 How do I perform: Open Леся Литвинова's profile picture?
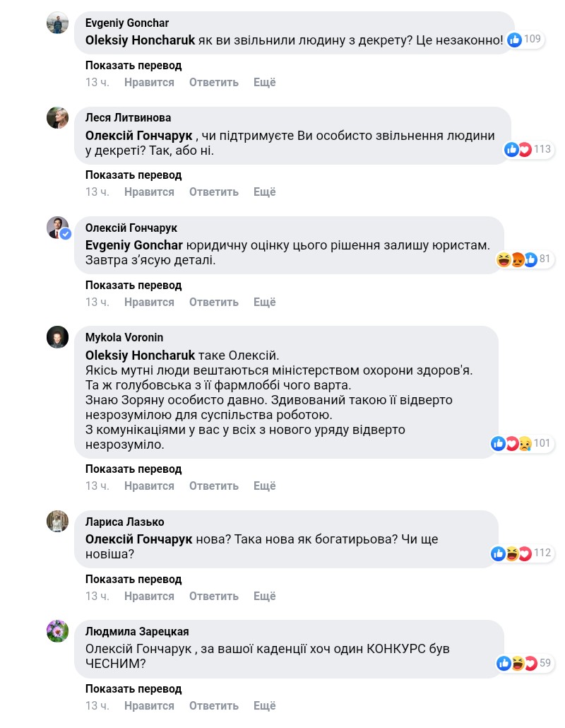(58, 117)
